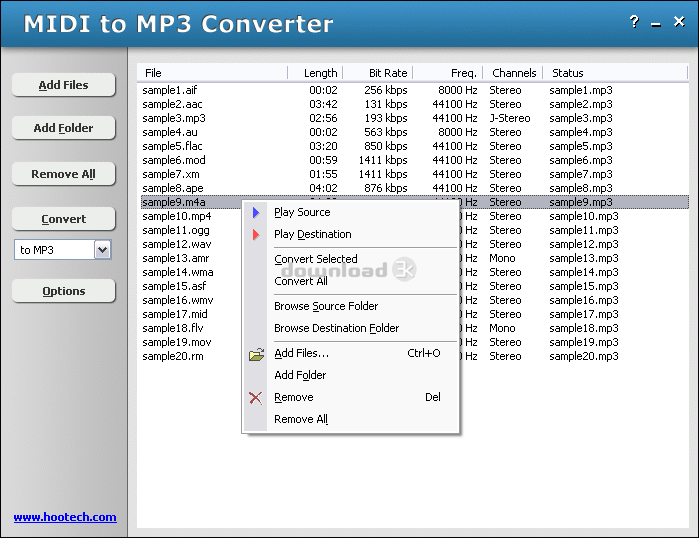Click the red X Remove icon

point(256,398)
